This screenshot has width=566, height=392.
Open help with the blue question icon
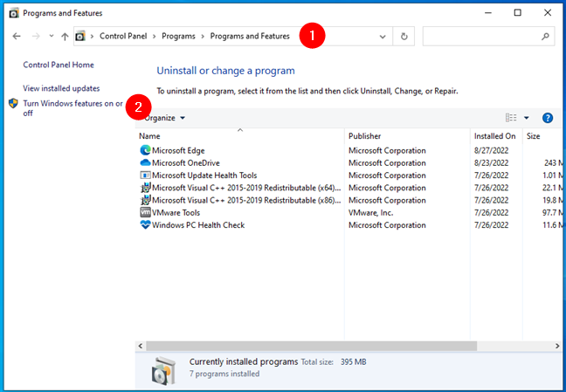coord(548,118)
